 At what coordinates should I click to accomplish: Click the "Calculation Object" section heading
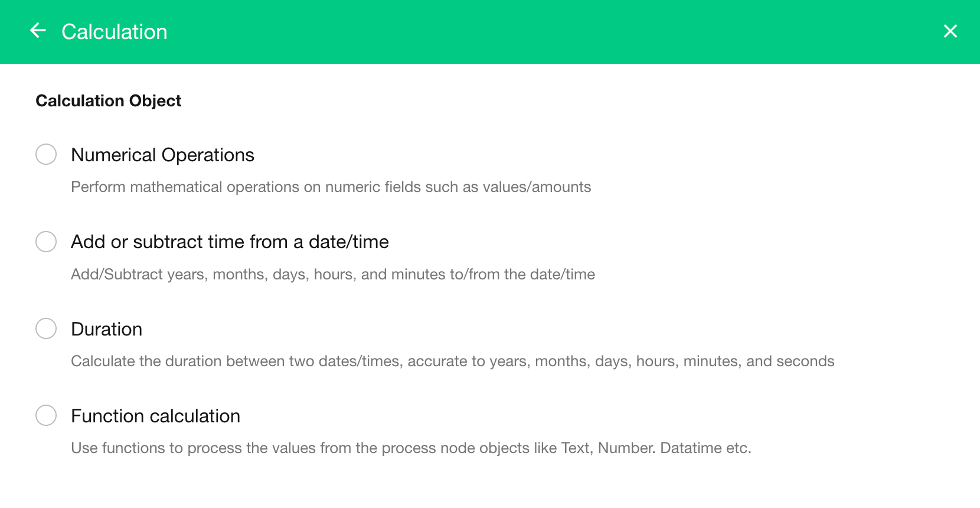point(109,101)
